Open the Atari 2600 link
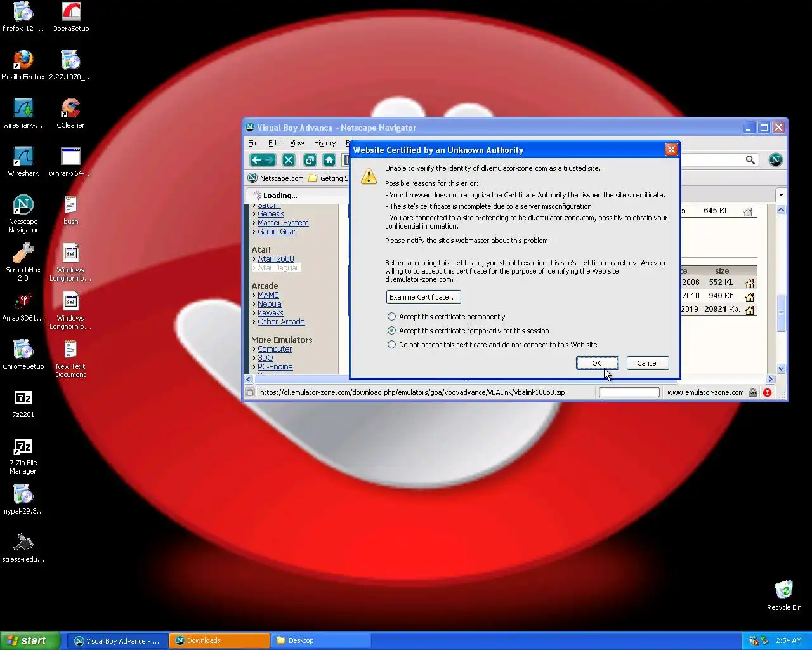Screen dimensions: 812x650 (276, 259)
